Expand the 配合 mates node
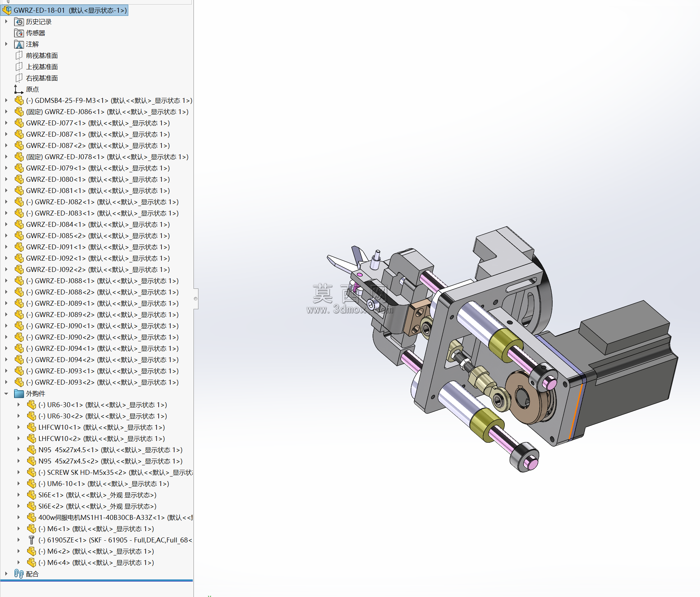 point(6,574)
